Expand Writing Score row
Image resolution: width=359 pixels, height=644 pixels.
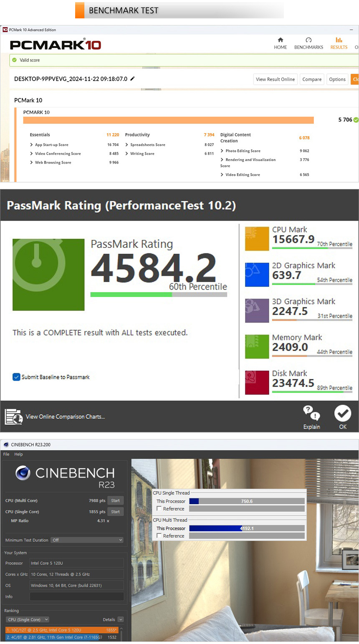pyautogui.click(x=127, y=154)
